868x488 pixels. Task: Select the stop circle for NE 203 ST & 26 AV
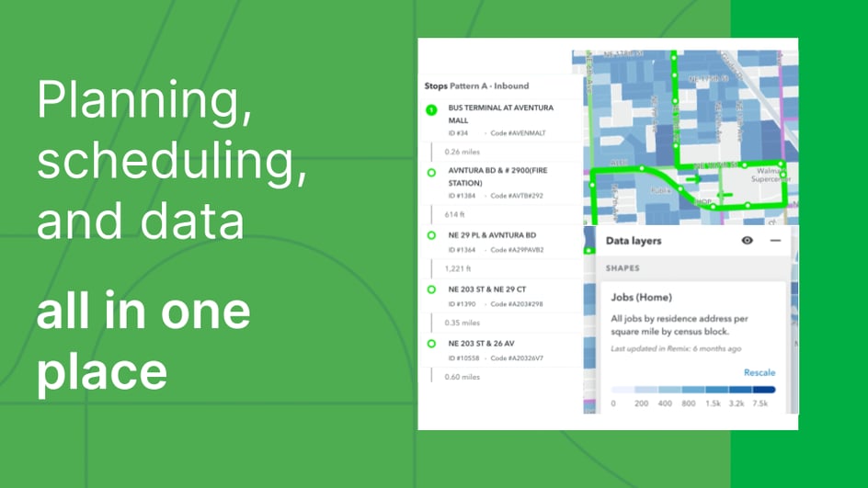431,344
